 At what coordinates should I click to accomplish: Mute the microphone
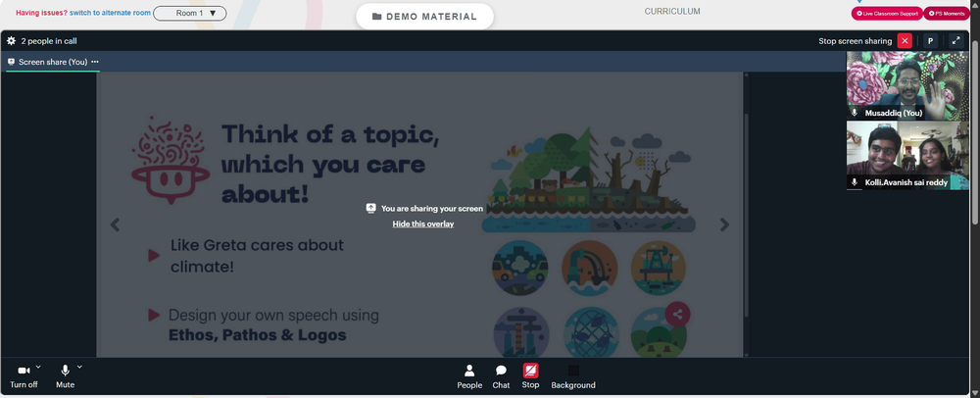(x=65, y=376)
